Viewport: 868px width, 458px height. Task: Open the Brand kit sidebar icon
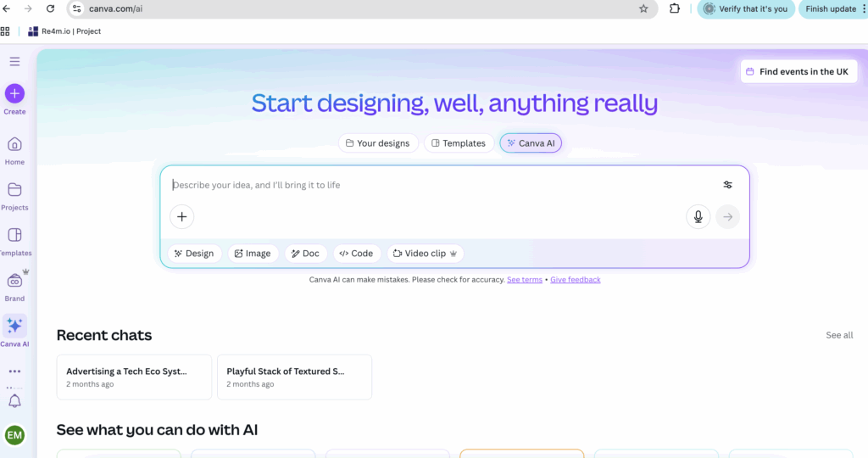14,281
